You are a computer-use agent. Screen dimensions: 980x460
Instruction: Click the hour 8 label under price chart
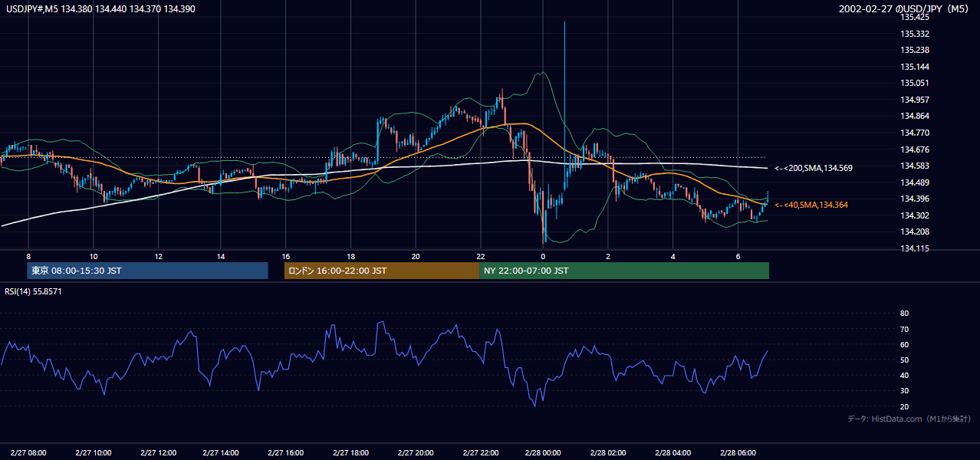pyautogui.click(x=28, y=256)
